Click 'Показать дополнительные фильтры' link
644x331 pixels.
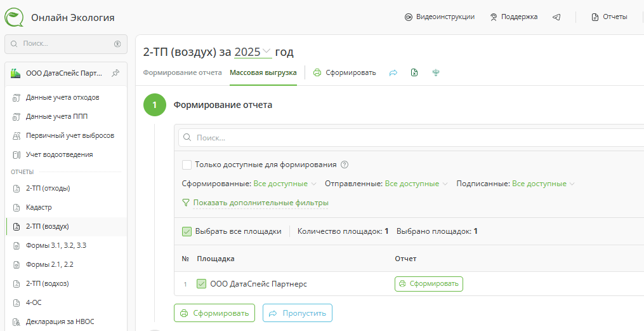click(260, 203)
